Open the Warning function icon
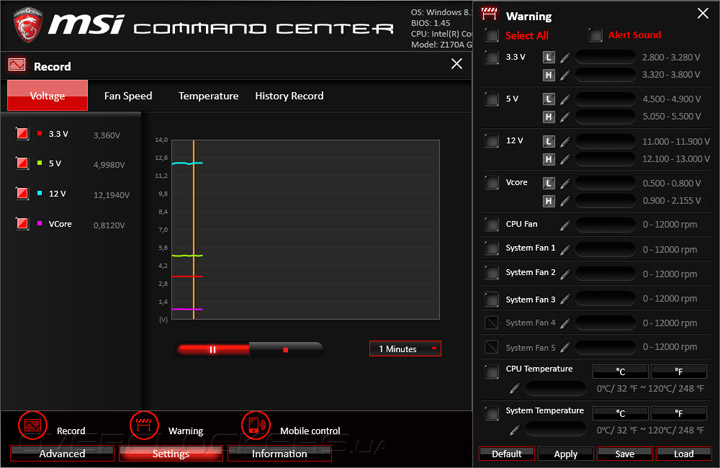 point(144,425)
